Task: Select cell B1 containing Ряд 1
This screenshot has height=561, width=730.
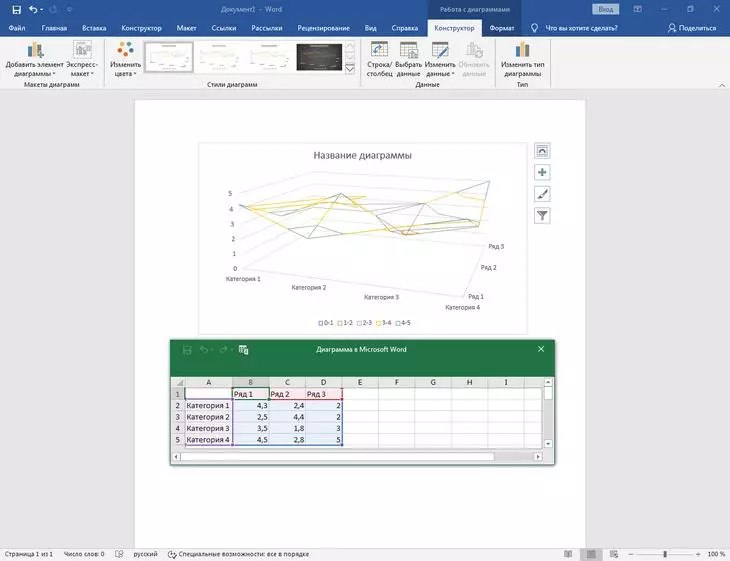Action: (251, 394)
